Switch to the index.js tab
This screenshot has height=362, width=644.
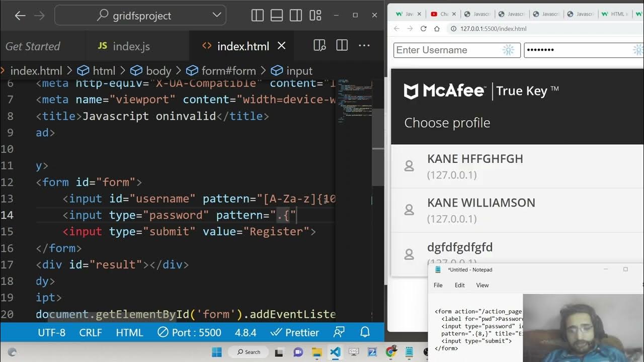pyautogui.click(x=124, y=46)
